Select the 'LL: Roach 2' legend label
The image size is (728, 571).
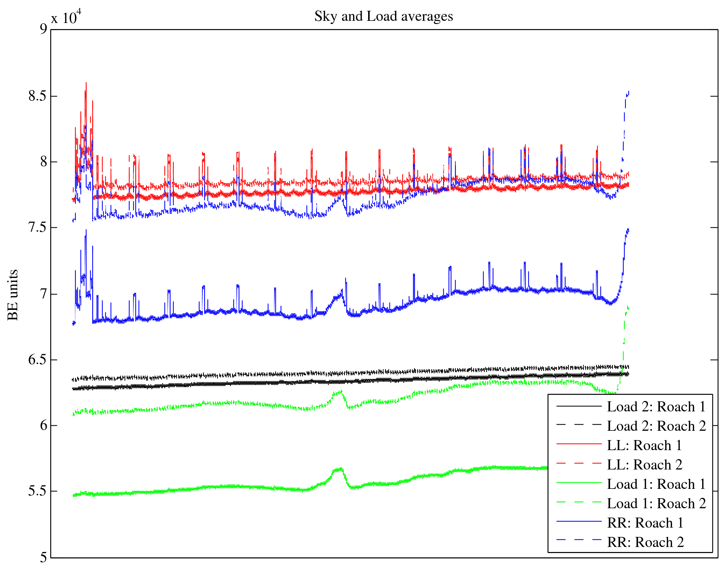[x=644, y=465]
